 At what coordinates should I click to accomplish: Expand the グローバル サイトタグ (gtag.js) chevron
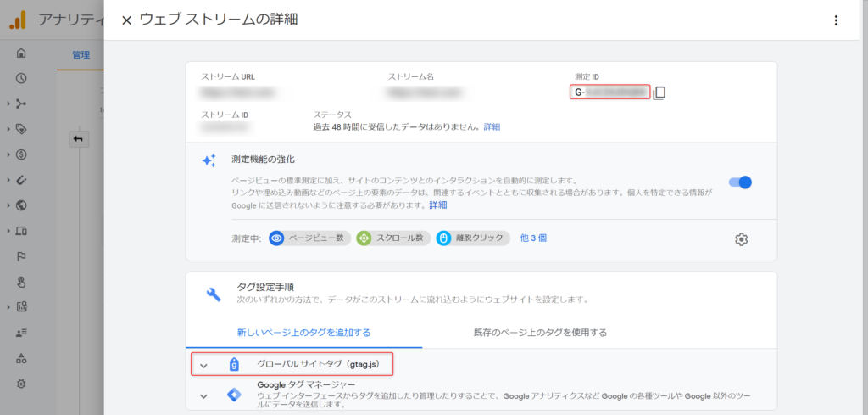(203, 366)
